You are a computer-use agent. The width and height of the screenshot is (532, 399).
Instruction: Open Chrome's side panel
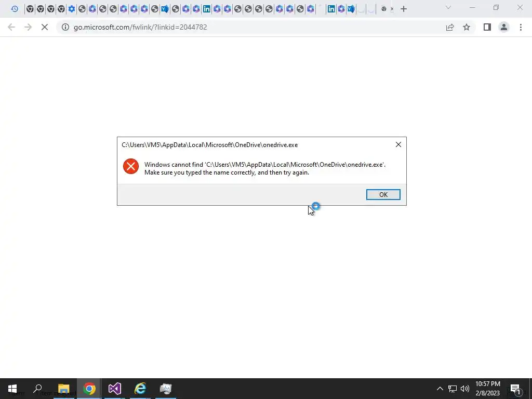pos(487,27)
